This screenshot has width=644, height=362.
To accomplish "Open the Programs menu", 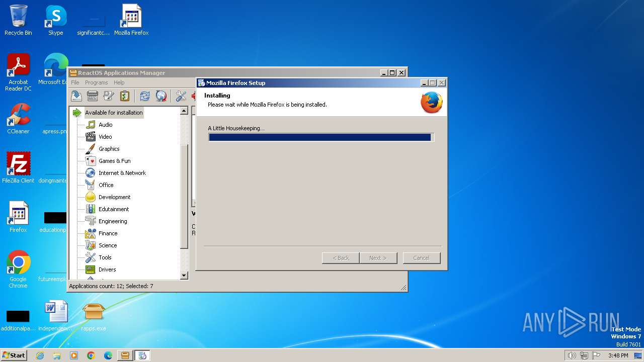I will (96, 82).
